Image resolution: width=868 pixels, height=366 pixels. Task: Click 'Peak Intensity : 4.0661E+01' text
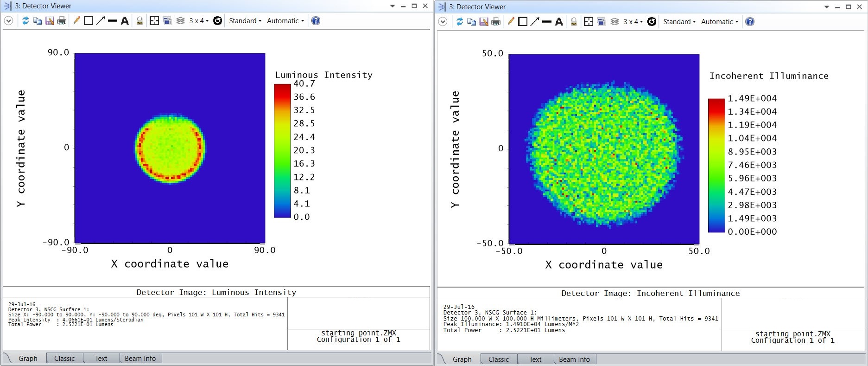pos(76,320)
